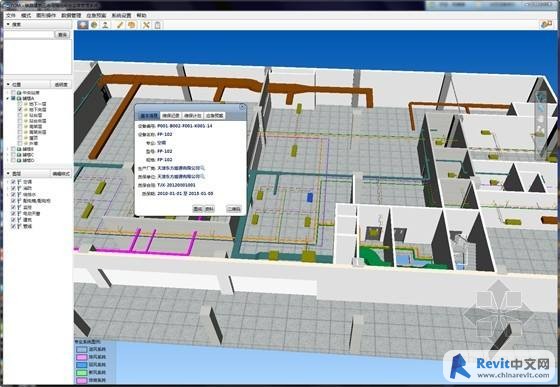Click the layer icon beside 监控

point(19,207)
